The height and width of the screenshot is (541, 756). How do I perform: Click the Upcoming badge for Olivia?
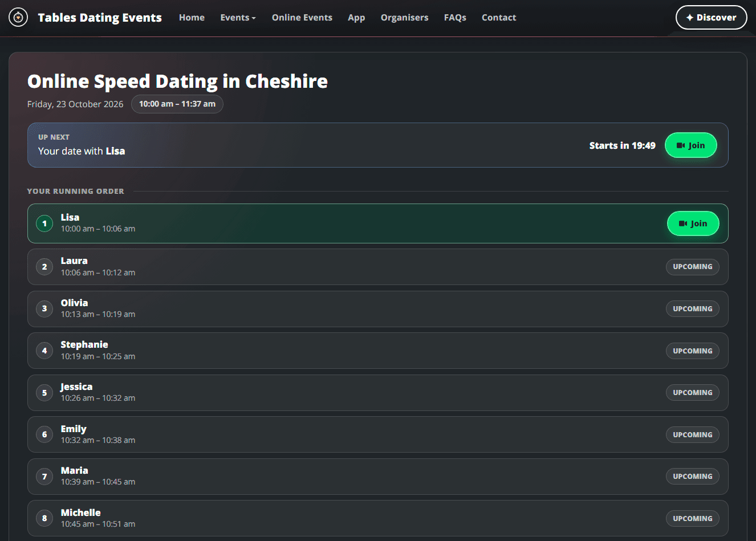pyautogui.click(x=693, y=309)
